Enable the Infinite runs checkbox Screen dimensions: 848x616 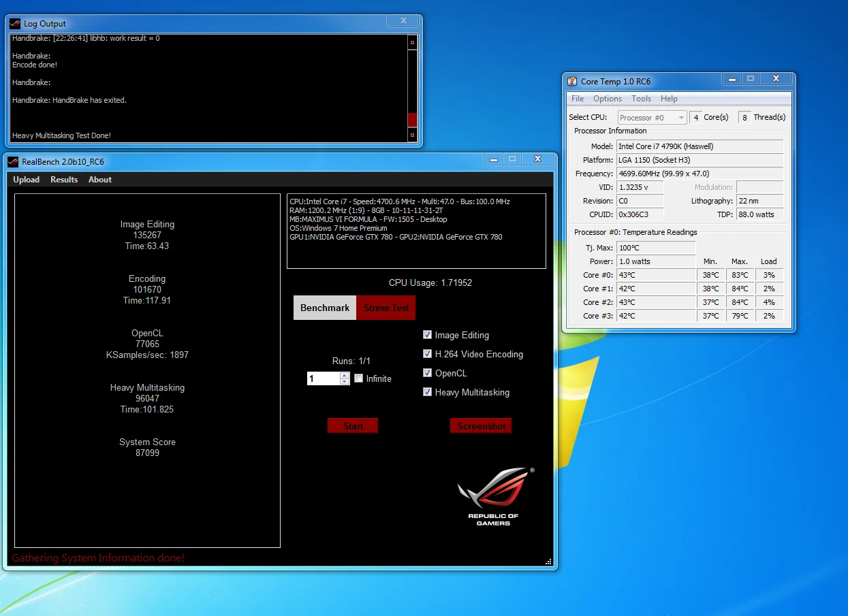tap(359, 378)
